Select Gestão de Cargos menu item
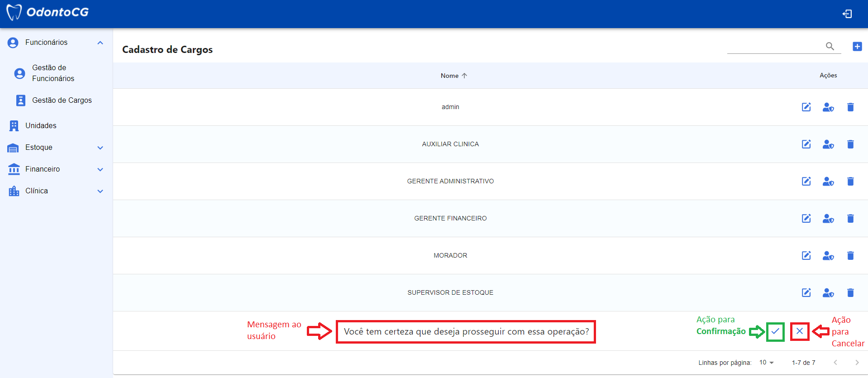Viewport: 868px width, 378px height. (x=62, y=100)
